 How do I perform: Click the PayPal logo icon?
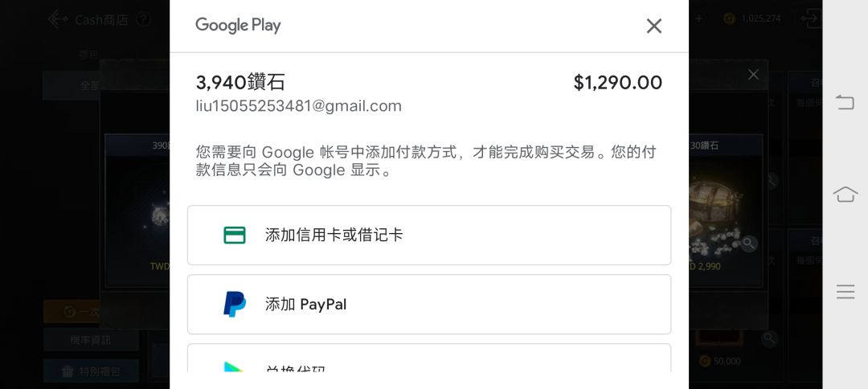coord(235,305)
